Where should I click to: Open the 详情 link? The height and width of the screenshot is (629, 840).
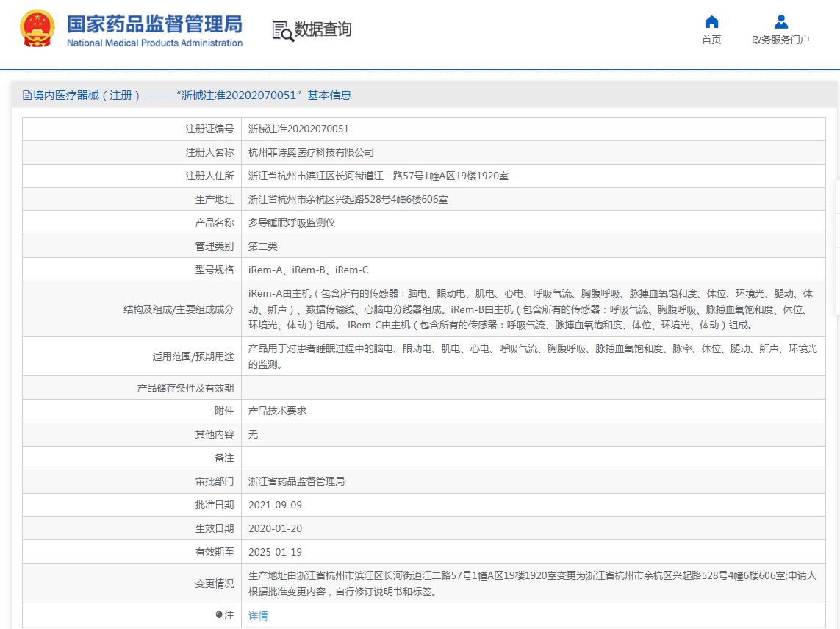click(x=258, y=616)
